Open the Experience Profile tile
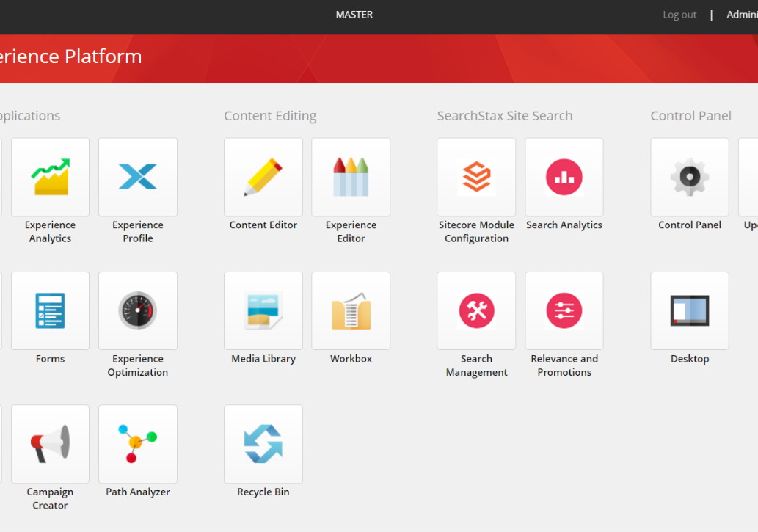The image size is (758, 532). pos(137,177)
